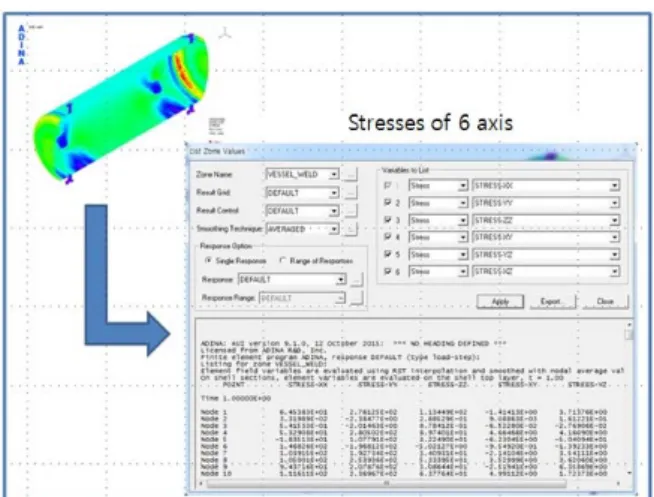Open the STRESS-YY variable dropdown
Image resolution: width=654 pixels, height=497 pixels.
click(546, 203)
